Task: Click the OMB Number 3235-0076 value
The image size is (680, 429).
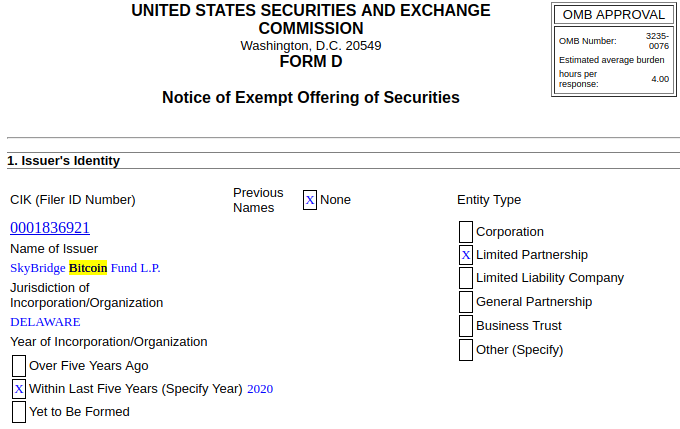Action: [657, 41]
